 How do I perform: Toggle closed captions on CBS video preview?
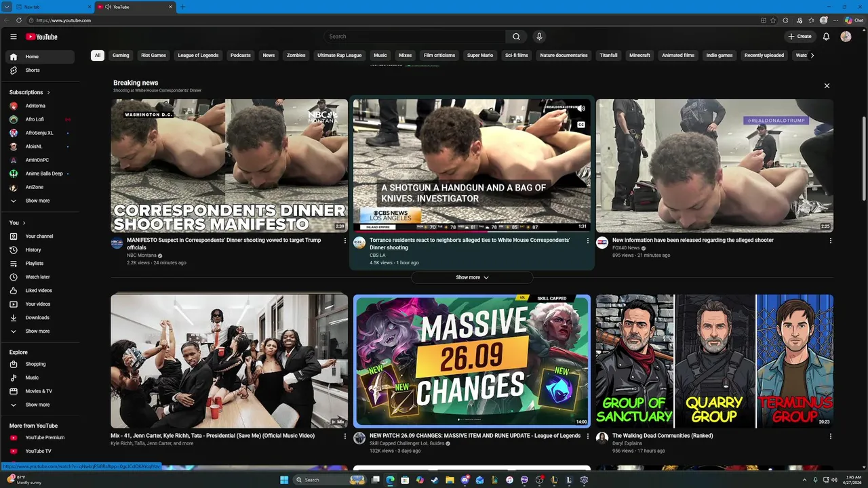pyautogui.click(x=580, y=125)
